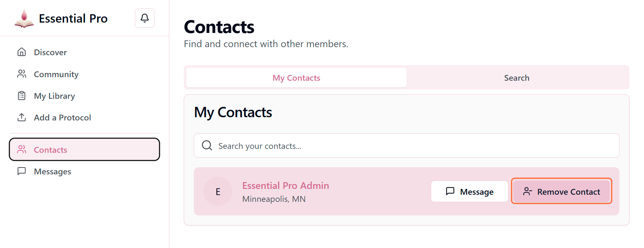Click the notification bell icon
The width and height of the screenshot is (644, 248).
click(x=145, y=18)
